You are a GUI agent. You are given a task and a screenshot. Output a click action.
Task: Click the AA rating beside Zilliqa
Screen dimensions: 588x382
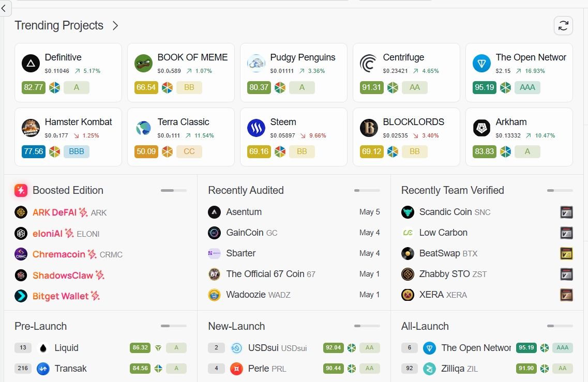click(x=563, y=369)
